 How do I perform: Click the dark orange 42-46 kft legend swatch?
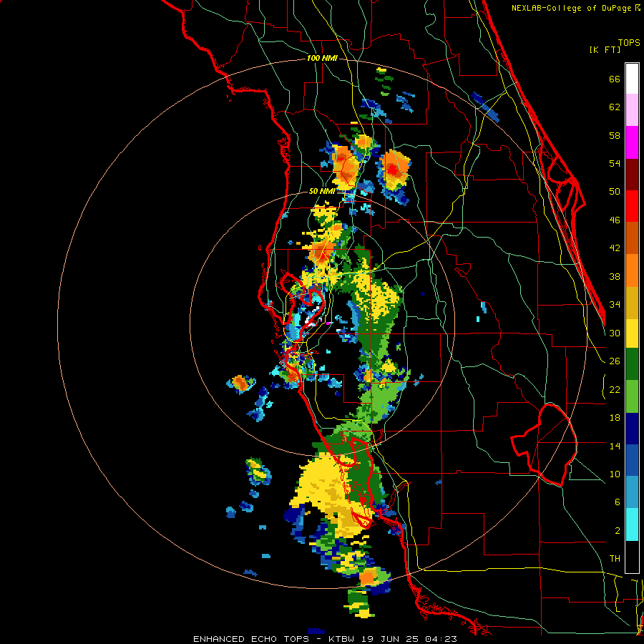pos(632,238)
